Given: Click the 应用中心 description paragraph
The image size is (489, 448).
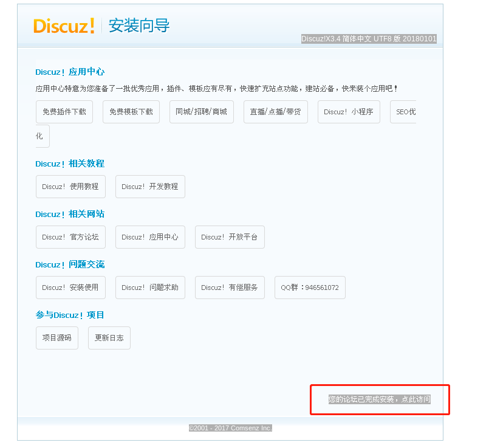Looking at the screenshot, I should coord(217,89).
